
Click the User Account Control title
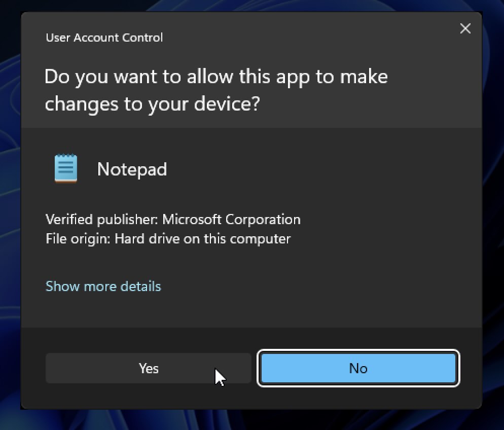click(x=104, y=38)
